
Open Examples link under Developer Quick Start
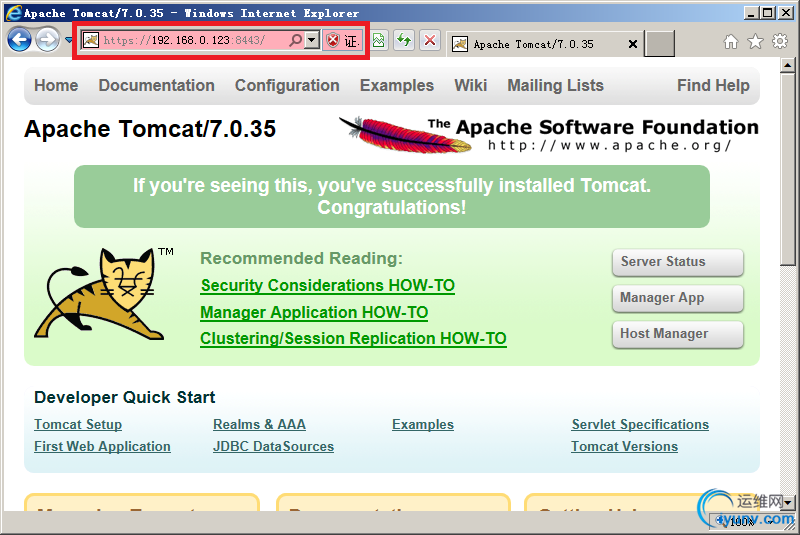[x=423, y=424]
